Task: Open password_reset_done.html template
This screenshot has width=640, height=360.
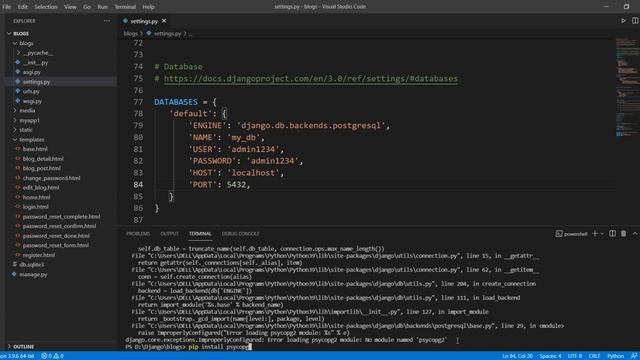Action: point(56,236)
